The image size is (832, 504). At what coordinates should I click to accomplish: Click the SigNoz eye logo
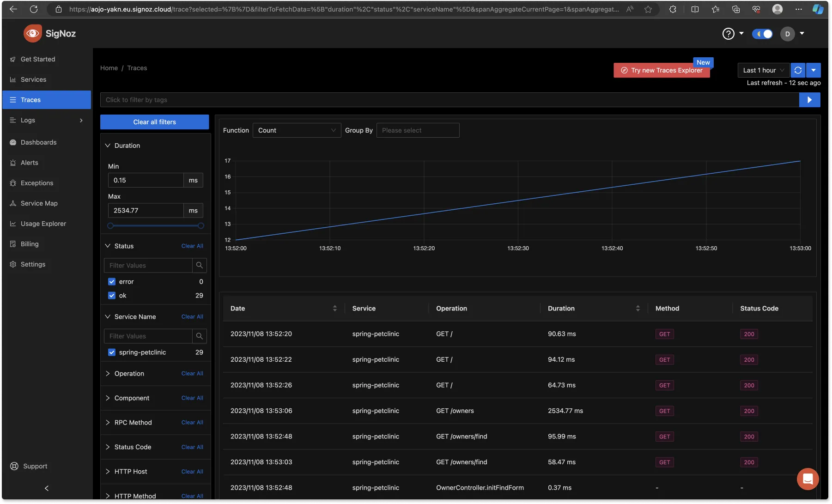click(x=33, y=33)
